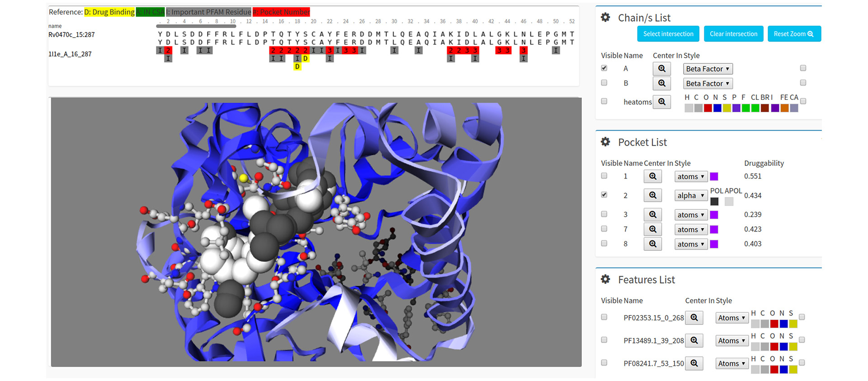This screenshot has height=381, width=868.
Task: Click purple color swatch for pocket 7
Action: click(714, 230)
